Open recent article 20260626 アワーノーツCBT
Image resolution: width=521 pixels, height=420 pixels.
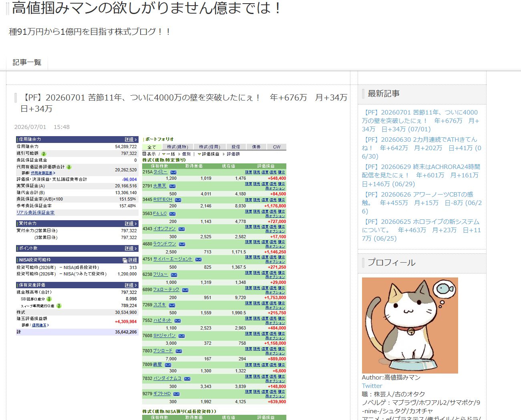pyautogui.click(x=422, y=203)
